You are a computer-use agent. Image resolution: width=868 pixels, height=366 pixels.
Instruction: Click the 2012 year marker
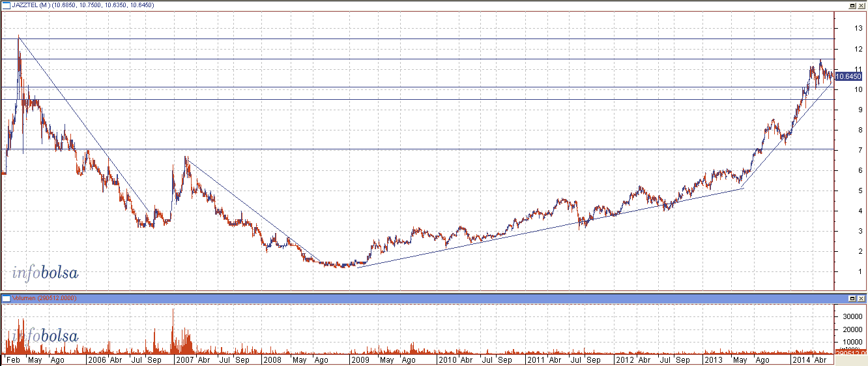point(624,359)
